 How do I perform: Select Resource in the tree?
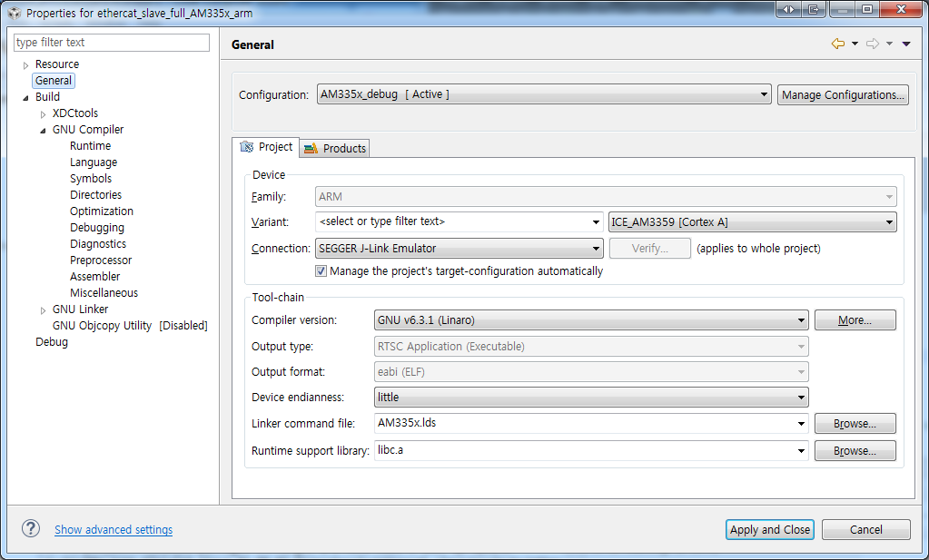[x=57, y=64]
